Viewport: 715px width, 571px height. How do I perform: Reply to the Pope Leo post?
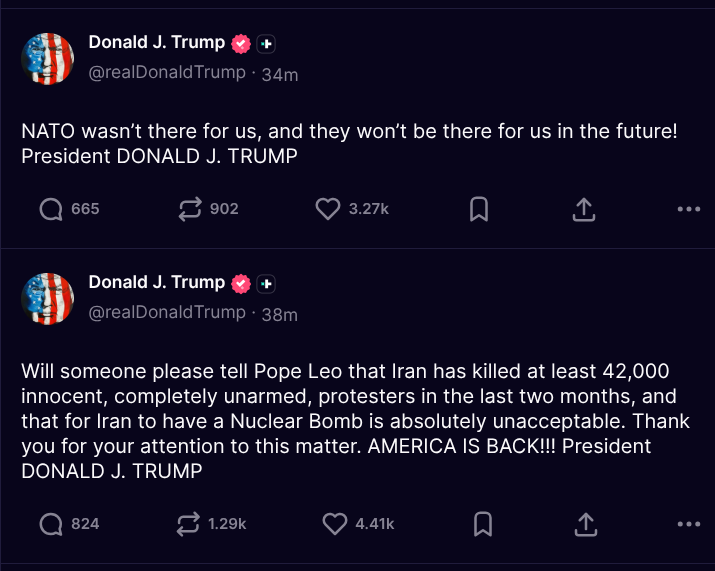coord(51,523)
